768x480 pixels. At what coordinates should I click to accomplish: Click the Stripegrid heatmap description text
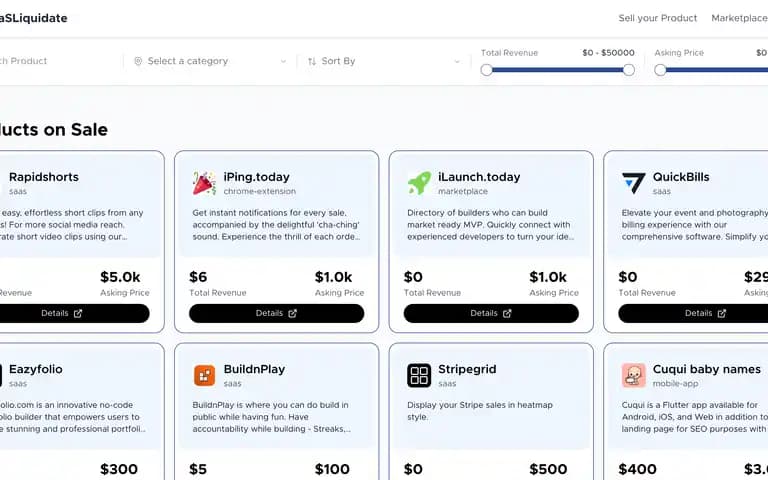[480, 411]
